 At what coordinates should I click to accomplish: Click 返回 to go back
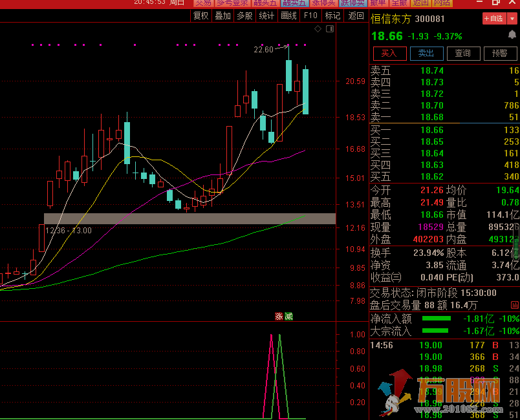356,16
